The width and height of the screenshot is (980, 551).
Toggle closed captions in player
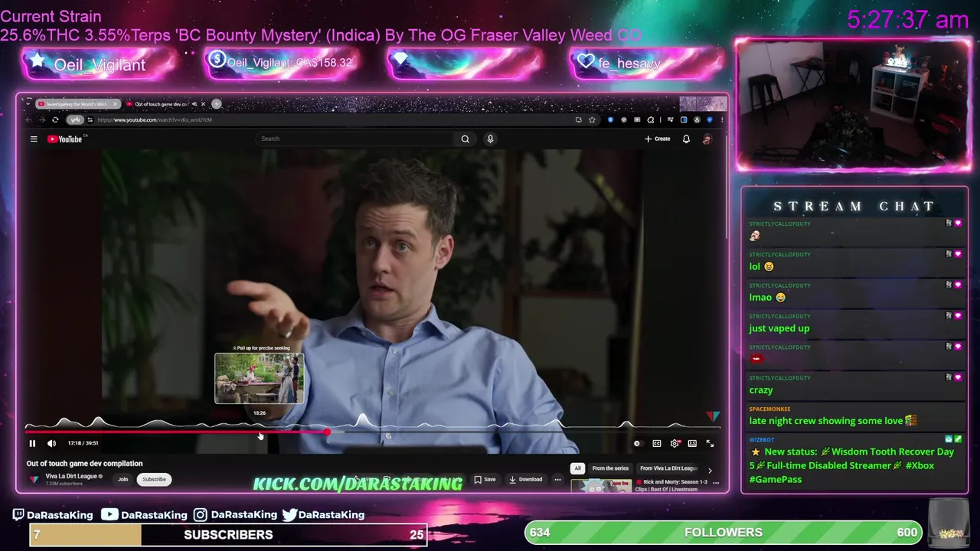pos(657,443)
